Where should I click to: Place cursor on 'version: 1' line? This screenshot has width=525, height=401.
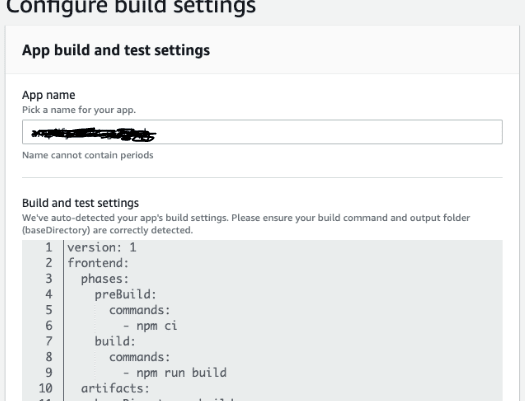point(102,247)
